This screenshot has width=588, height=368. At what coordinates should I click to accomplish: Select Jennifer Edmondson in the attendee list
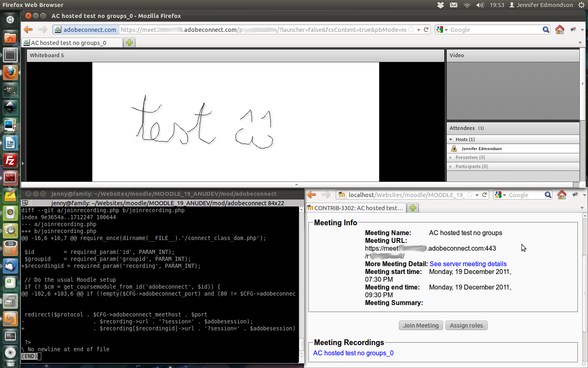(x=513, y=148)
